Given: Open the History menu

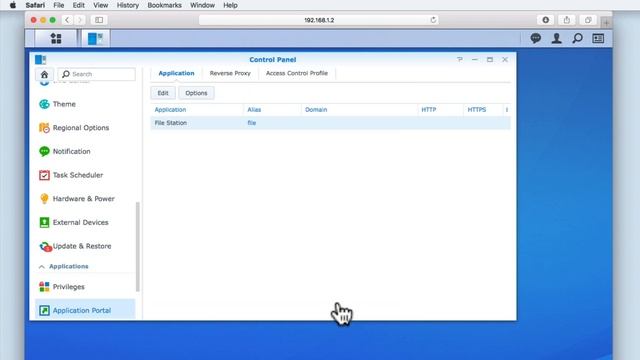Looking at the screenshot, I should coord(128,5).
